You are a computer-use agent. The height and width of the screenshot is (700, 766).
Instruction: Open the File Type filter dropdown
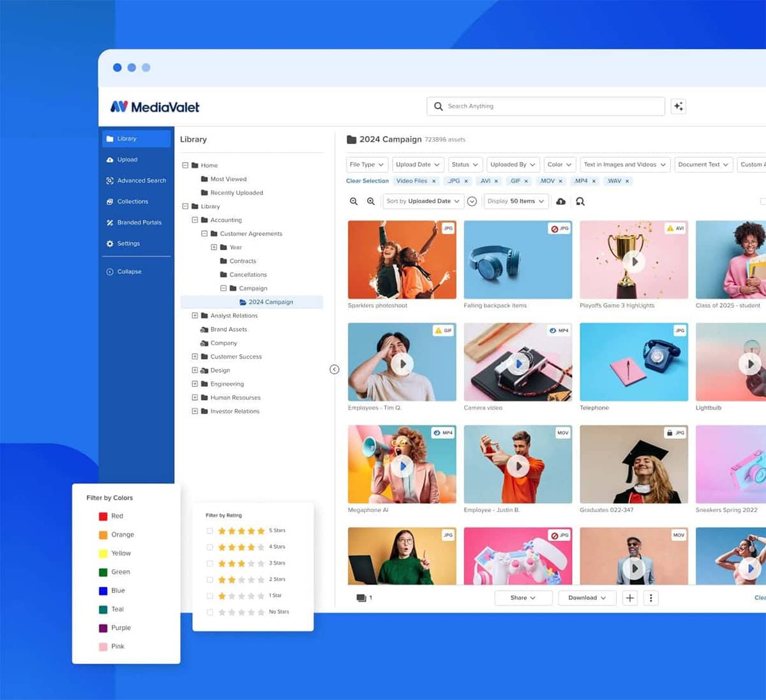click(366, 164)
